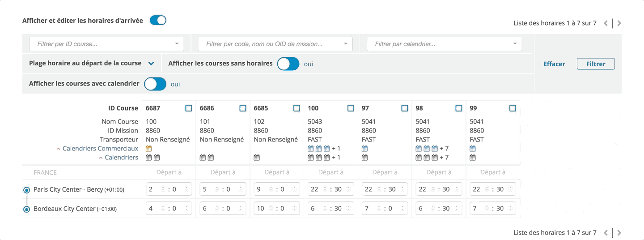Click 'Effacer' to clear filters
Image resolution: width=644 pixels, height=240 pixels.
pos(554,64)
